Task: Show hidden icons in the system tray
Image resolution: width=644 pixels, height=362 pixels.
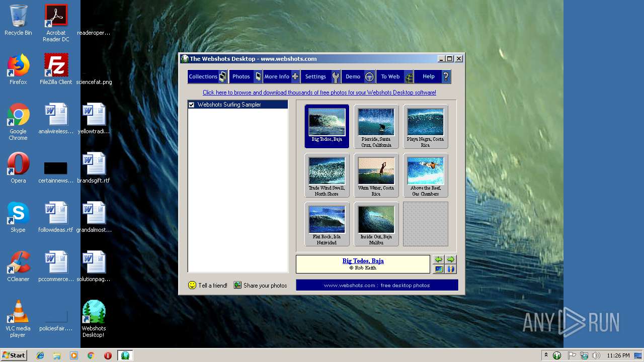Action: point(546,355)
